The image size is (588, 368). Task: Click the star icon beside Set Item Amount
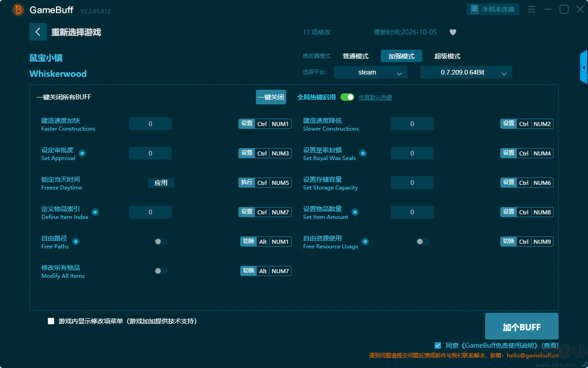[x=355, y=212]
